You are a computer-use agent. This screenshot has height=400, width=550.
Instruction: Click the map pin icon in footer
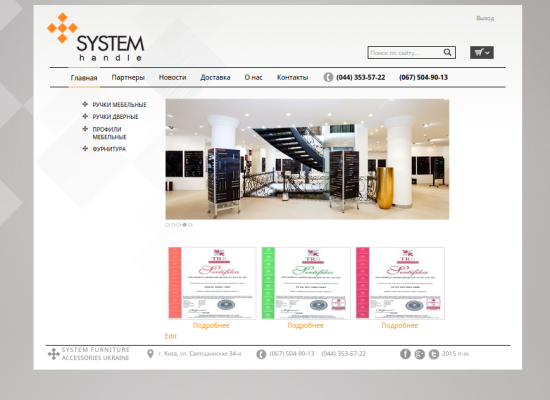[x=150, y=354]
